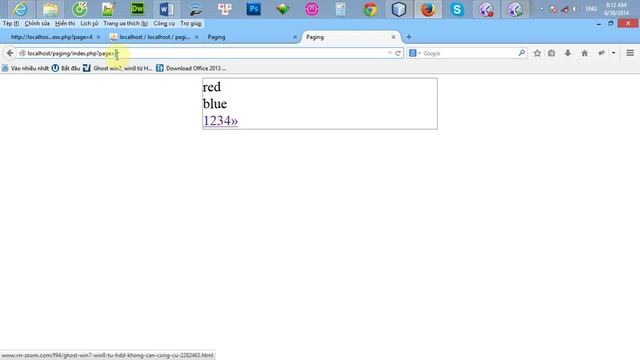Click the system tray clock

pos(616,9)
